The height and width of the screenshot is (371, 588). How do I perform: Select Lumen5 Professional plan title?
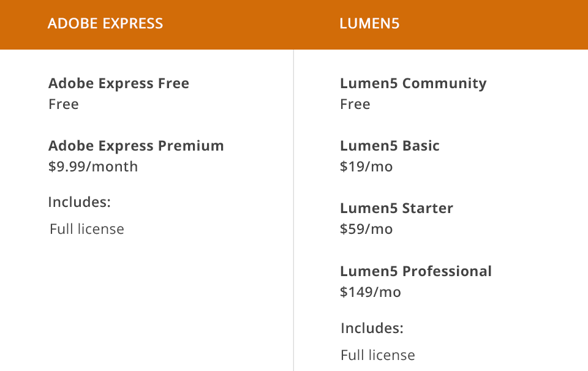click(416, 271)
